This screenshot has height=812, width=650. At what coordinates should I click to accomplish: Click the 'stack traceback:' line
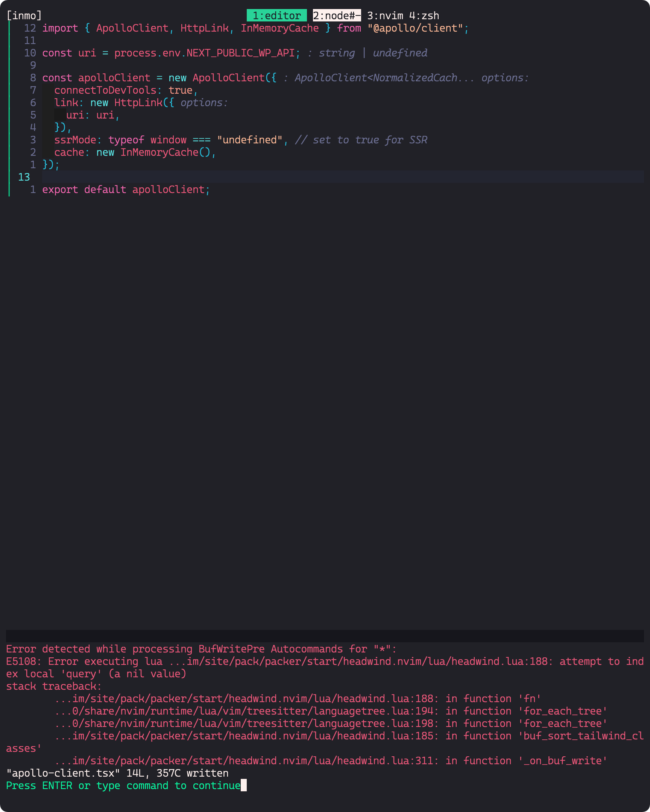(54, 686)
